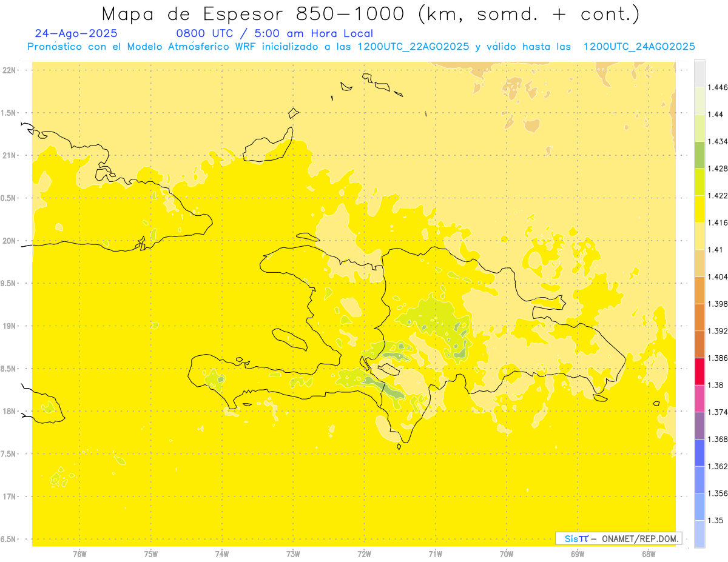Viewport: 728px width, 562px height.
Task: Click the colorbar value '1.374'
Action: (x=718, y=412)
